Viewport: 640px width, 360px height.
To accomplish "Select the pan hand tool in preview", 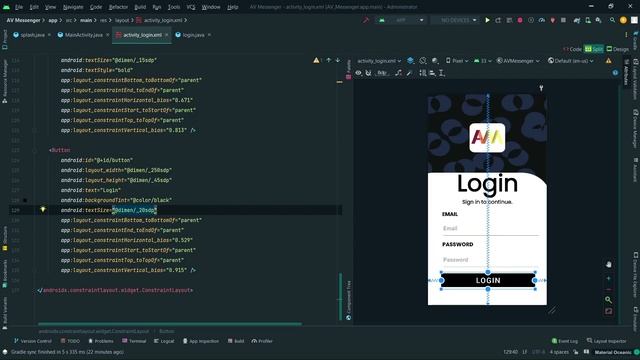I will click(x=608, y=264).
